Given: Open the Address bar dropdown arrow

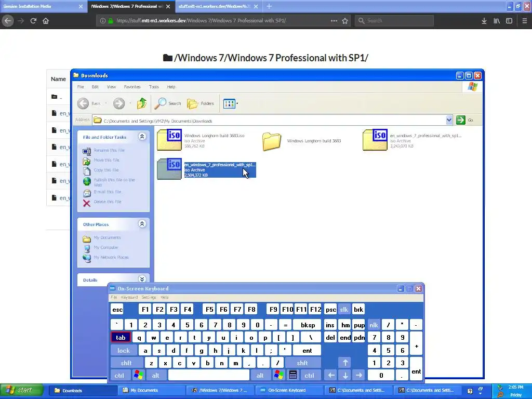Looking at the screenshot, I should 449,120.
